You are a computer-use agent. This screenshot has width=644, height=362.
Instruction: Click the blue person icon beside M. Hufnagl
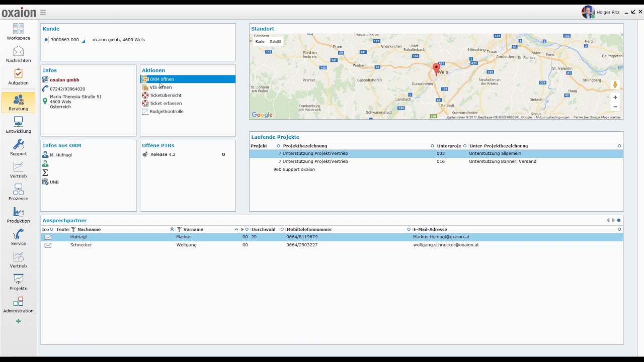[45, 155]
